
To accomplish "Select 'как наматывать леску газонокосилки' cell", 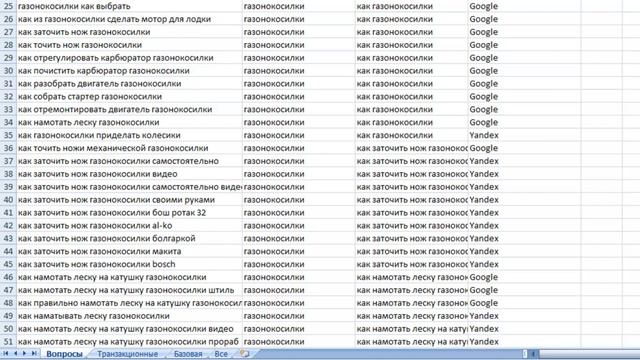I will coord(129,316).
